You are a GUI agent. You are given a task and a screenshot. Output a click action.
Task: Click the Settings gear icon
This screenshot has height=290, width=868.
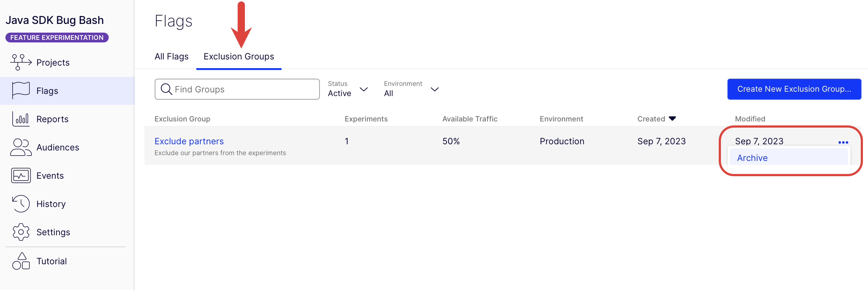coord(21,232)
